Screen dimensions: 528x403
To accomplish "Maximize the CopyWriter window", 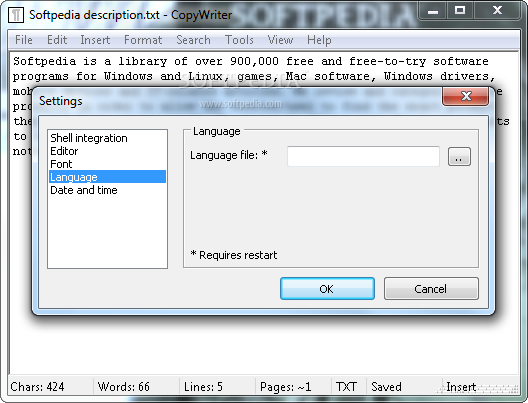I will (460, 11).
